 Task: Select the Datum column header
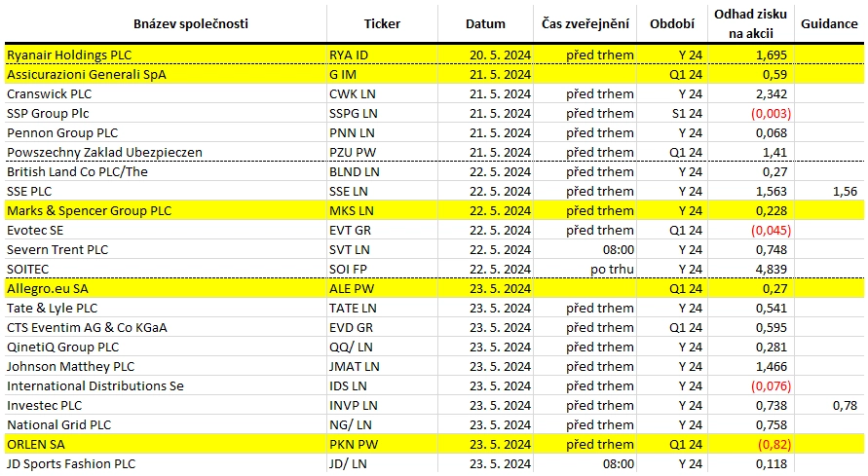(x=485, y=23)
